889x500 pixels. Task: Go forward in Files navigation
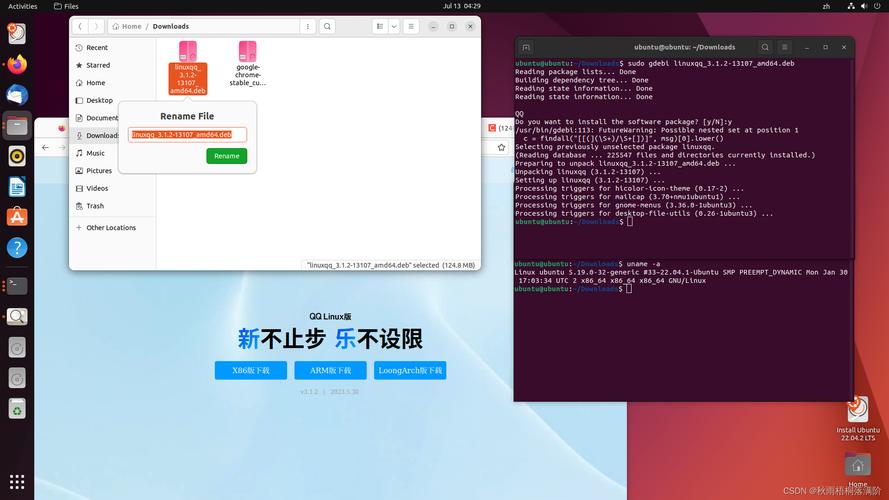coord(96,26)
